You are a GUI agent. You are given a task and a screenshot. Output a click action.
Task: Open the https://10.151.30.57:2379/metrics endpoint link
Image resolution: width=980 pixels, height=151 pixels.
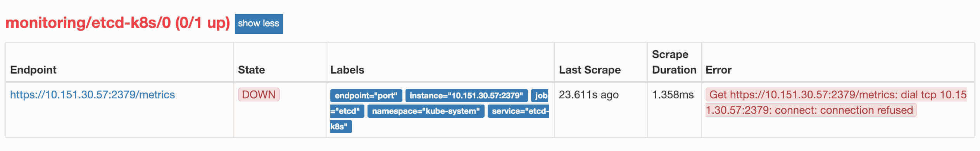(x=92, y=95)
